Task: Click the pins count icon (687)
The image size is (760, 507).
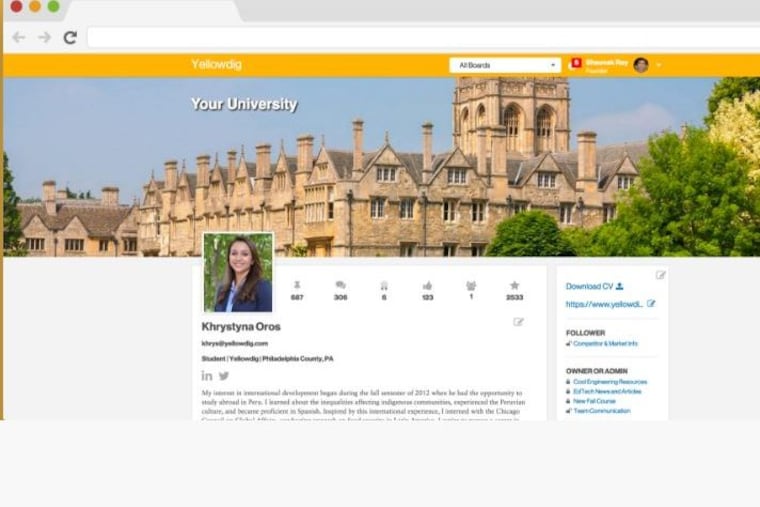Action: click(x=297, y=285)
